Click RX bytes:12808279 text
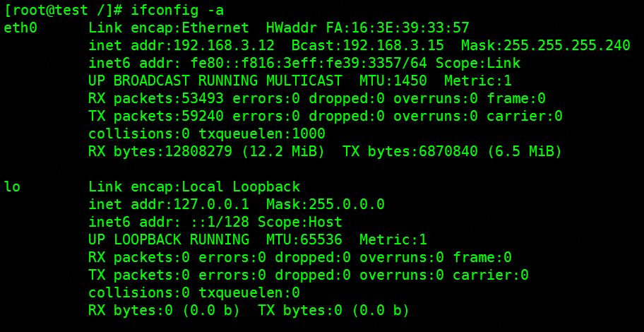This screenshot has width=644, height=332. coord(160,152)
